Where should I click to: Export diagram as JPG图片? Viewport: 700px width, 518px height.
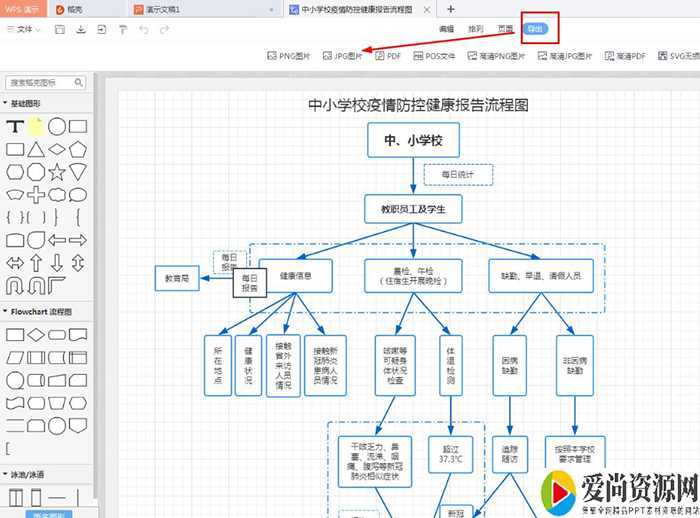(x=343, y=57)
